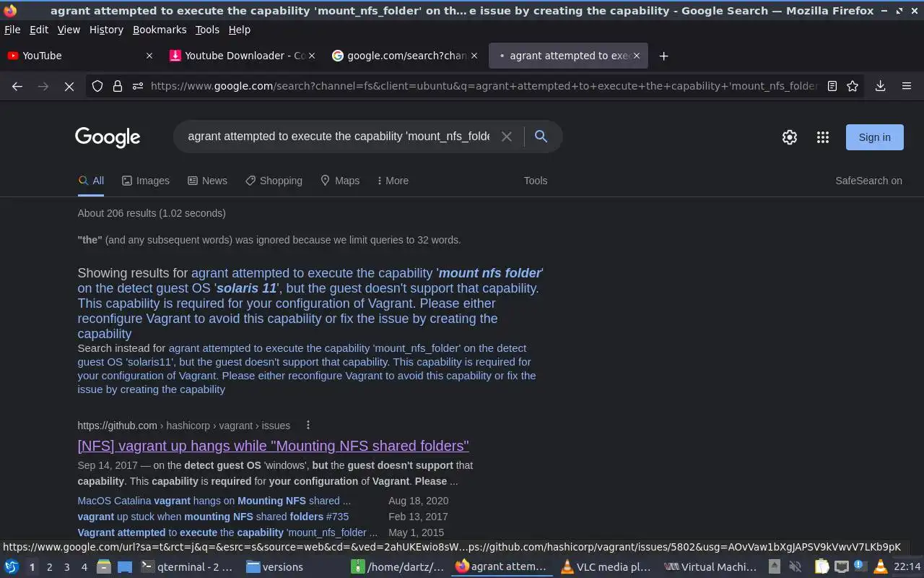Viewport: 924px width, 578px height.
Task: Select the Images search tab
Action: [x=145, y=181]
